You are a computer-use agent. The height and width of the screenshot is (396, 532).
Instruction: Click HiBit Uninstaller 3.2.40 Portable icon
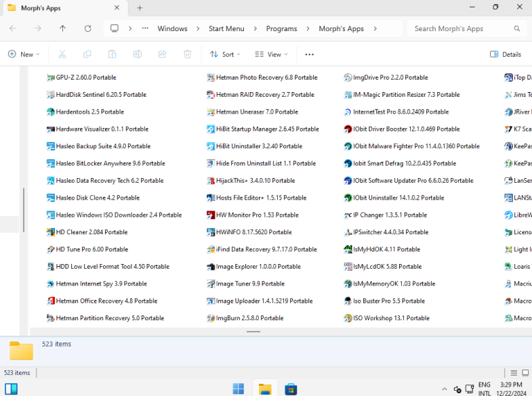click(x=211, y=146)
